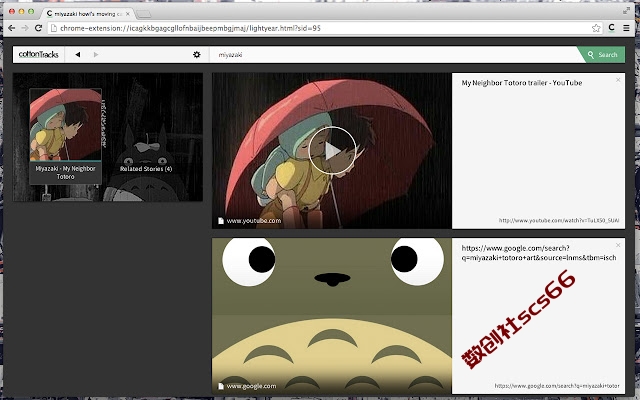Open the Google search URL at card bottom
Screen dimensions: 640x400
coord(557,385)
